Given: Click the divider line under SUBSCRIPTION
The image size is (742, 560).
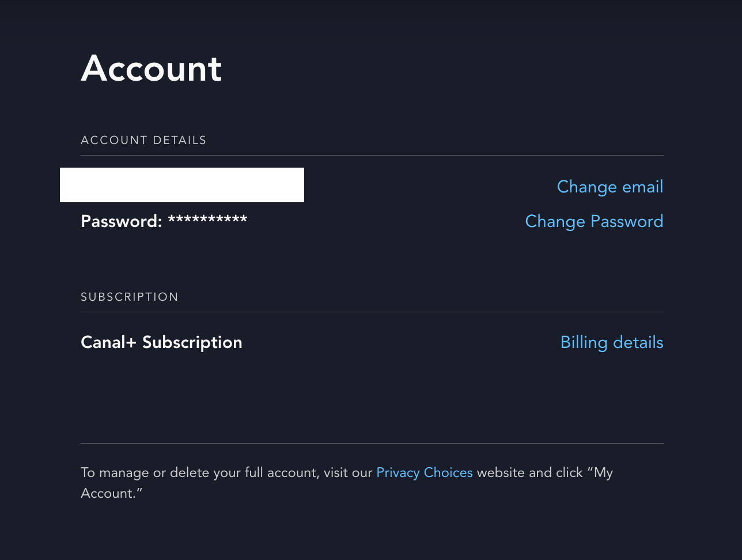Looking at the screenshot, I should [372, 312].
